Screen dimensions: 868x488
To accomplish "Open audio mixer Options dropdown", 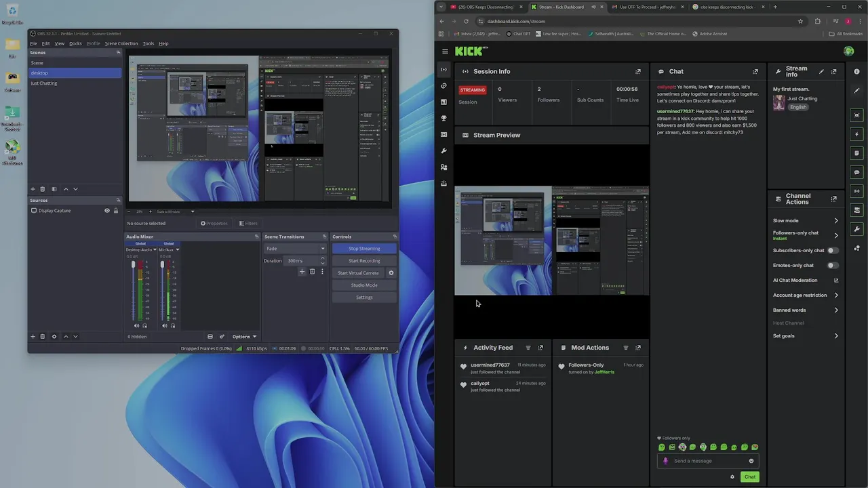I will click(244, 337).
